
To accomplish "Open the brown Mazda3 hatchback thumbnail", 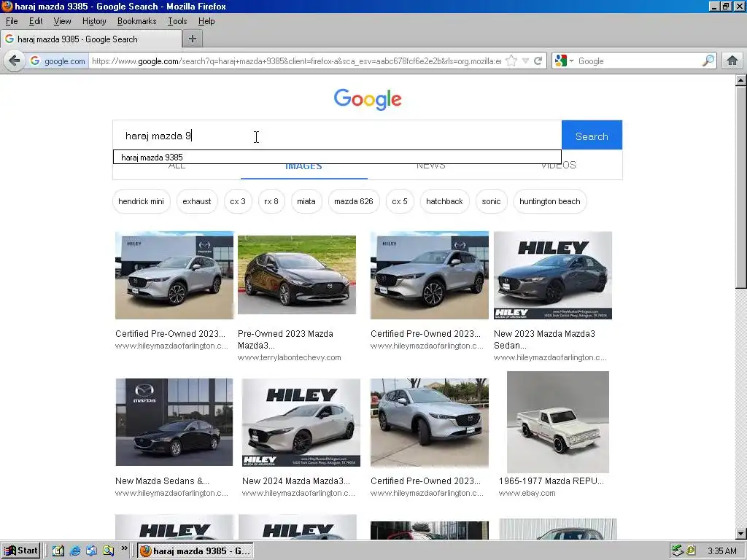I will [297, 275].
